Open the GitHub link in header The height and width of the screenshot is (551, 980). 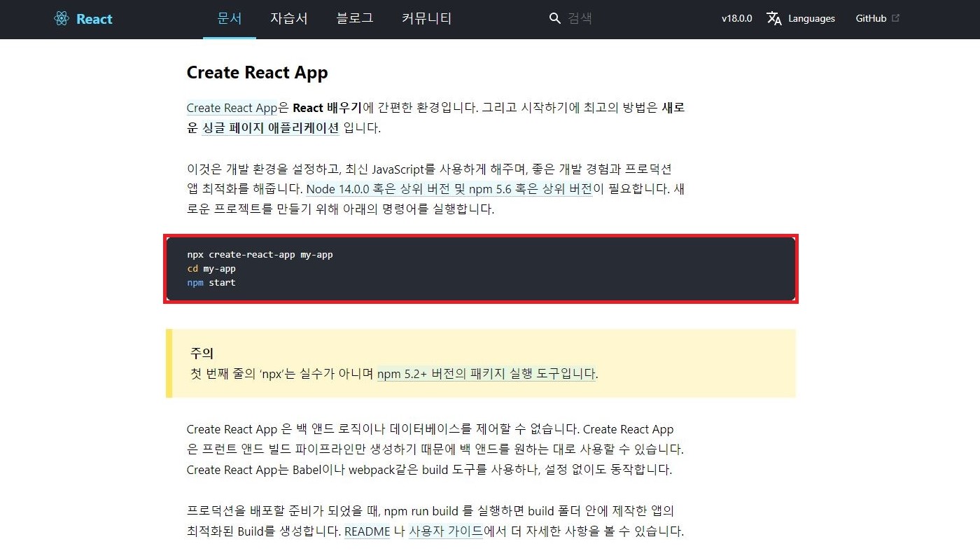coord(871,19)
